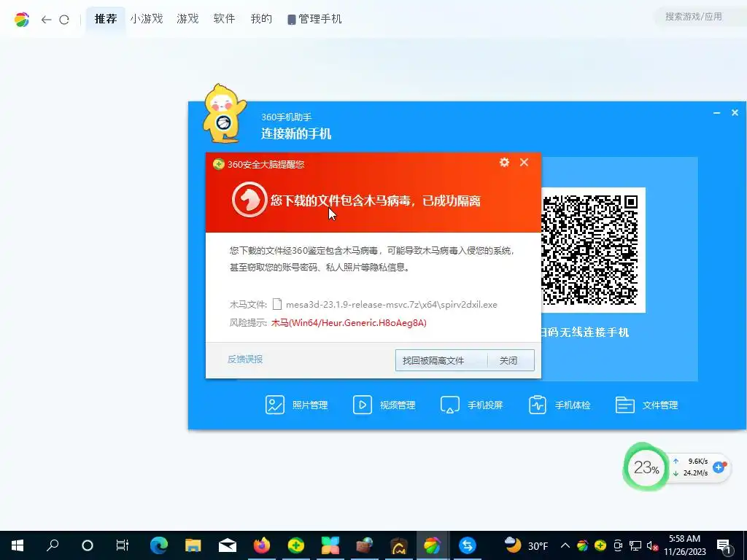Open settings gear in 360 alert
The height and width of the screenshot is (560, 747).
click(x=505, y=163)
